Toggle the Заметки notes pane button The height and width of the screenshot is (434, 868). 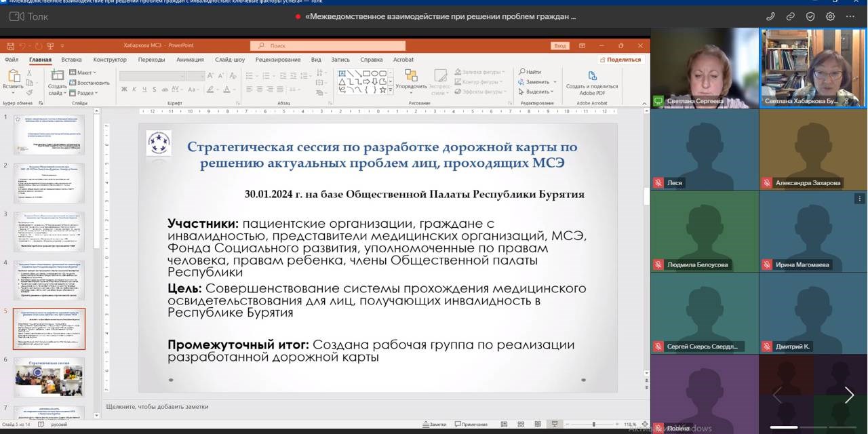pyautogui.click(x=433, y=425)
